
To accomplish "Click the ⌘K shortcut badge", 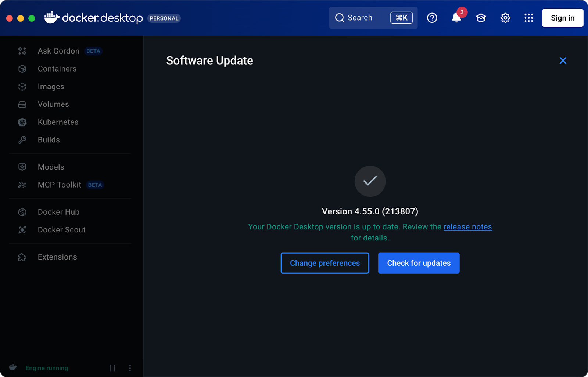I will click(401, 18).
